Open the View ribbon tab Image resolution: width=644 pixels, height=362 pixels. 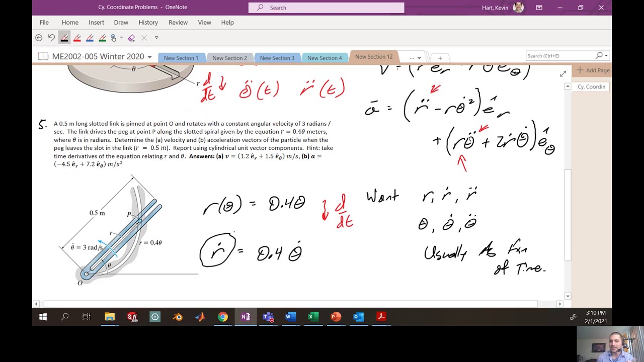point(204,22)
